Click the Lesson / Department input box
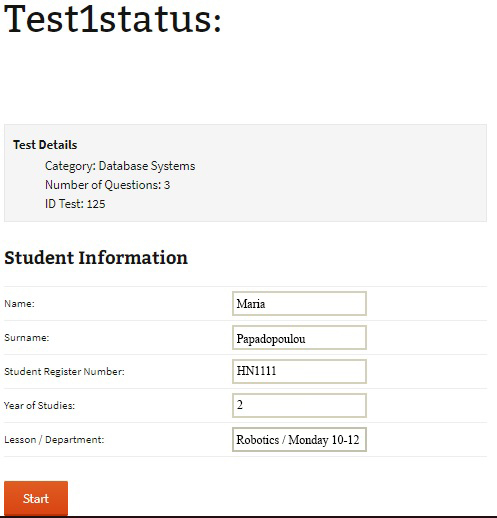Image resolution: width=497 pixels, height=518 pixels. (299, 439)
